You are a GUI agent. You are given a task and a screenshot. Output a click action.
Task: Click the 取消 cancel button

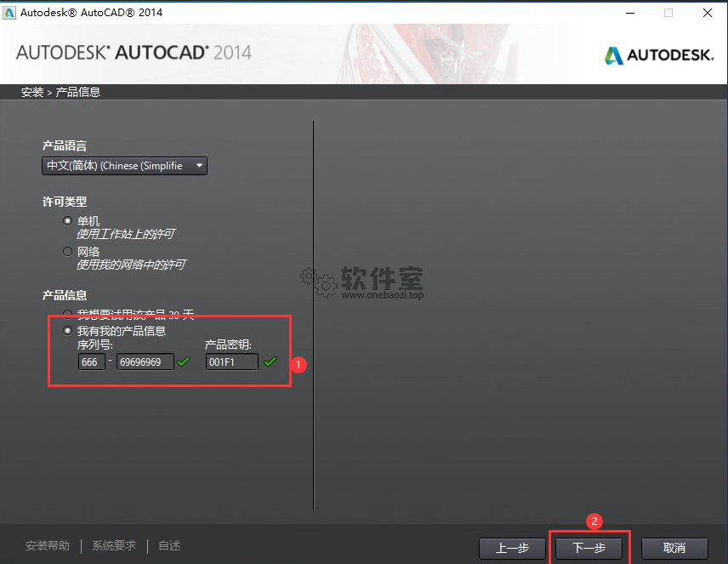[x=674, y=548]
